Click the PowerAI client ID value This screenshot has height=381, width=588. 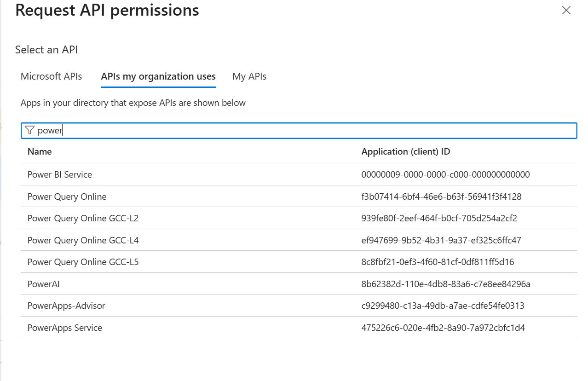pyautogui.click(x=444, y=284)
